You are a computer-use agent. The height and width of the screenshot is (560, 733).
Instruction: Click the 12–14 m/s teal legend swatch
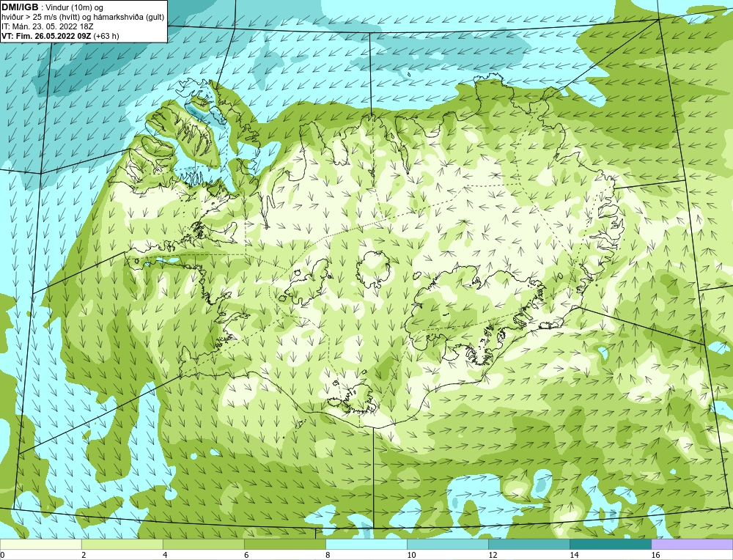(528, 545)
